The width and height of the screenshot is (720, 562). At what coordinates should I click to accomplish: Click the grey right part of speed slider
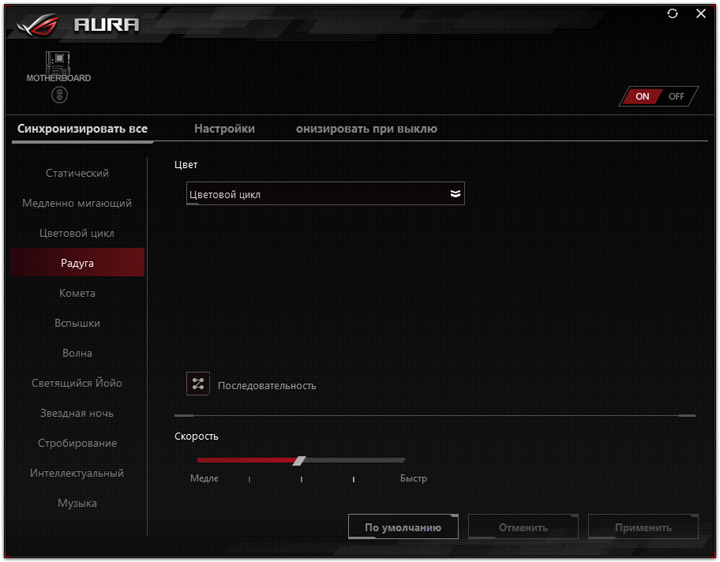click(354, 460)
